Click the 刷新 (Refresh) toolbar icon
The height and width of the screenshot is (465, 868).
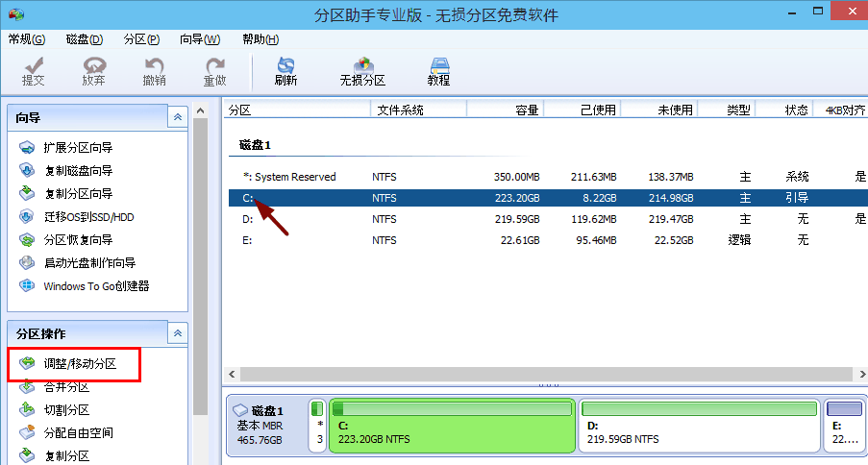coord(285,65)
